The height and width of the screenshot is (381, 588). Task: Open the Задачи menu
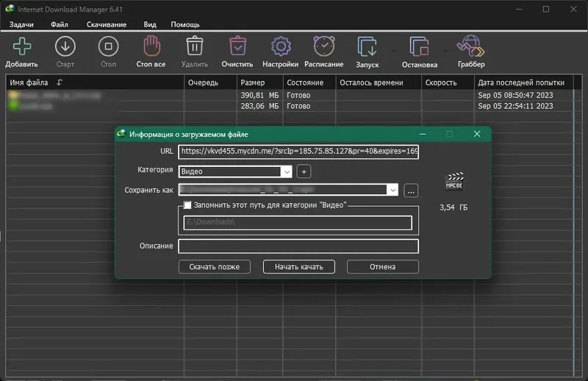tap(21, 24)
